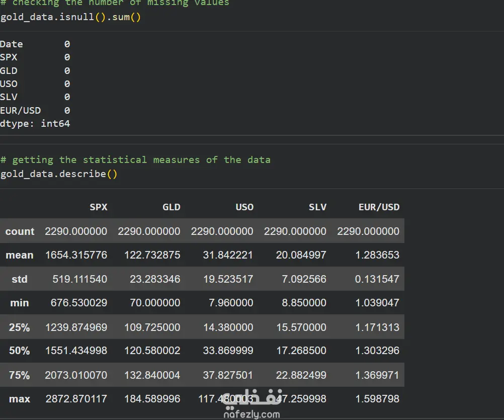Select max SPX value 2872.870117
This screenshot has width=504, height=420.
click(76, 399)
